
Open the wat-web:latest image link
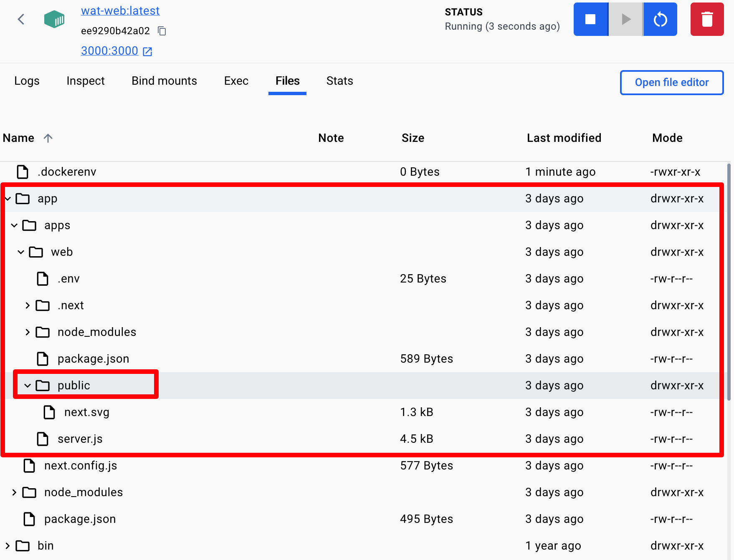120,11
